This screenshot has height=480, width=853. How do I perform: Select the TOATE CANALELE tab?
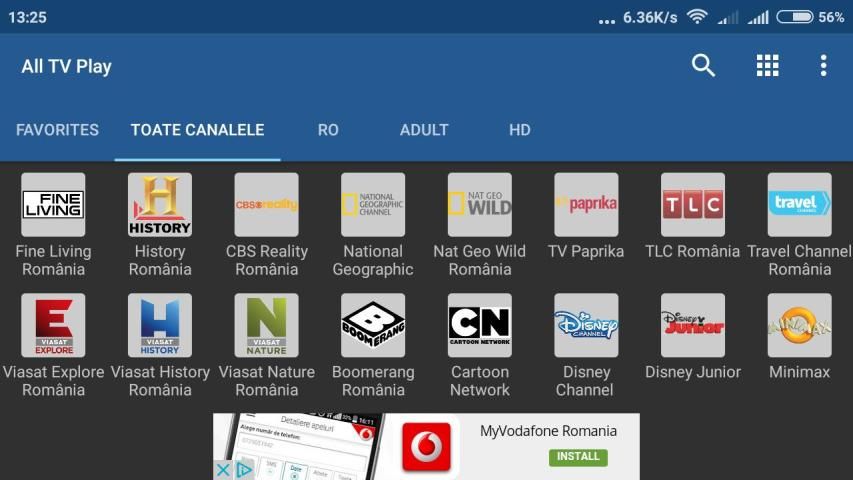[x=197, y=130]
